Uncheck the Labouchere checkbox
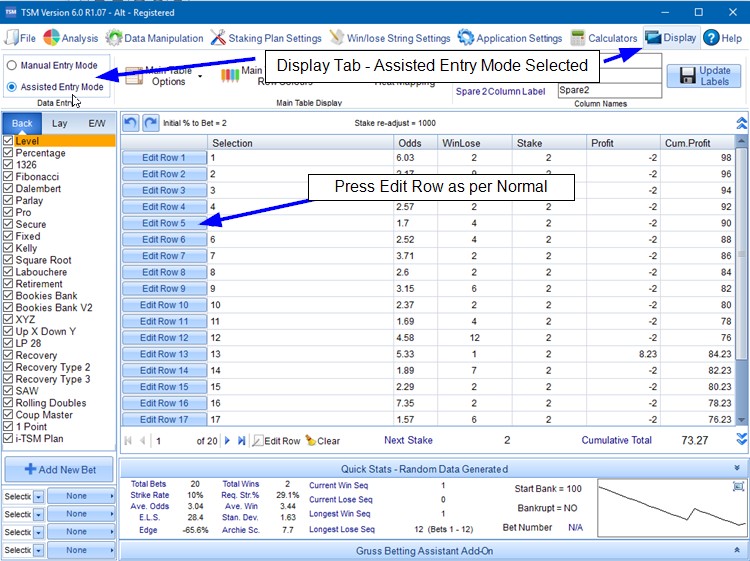750x561 pixels. 8,272
